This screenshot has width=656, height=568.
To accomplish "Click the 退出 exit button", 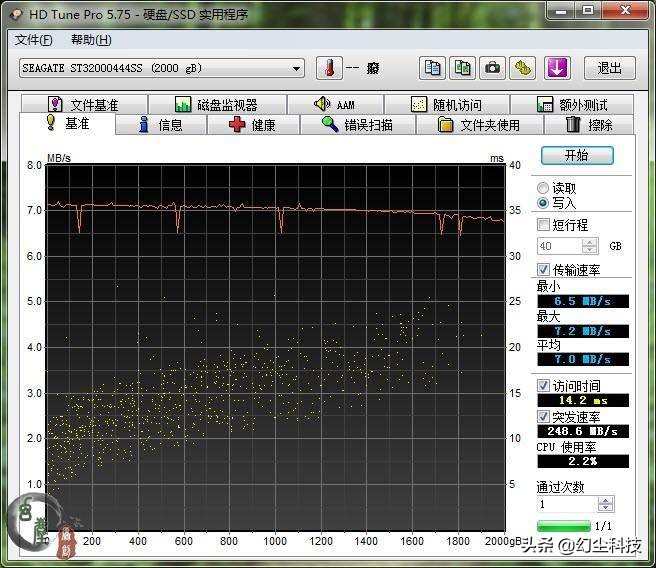I will pyautogui.click(x=609, y=68).
